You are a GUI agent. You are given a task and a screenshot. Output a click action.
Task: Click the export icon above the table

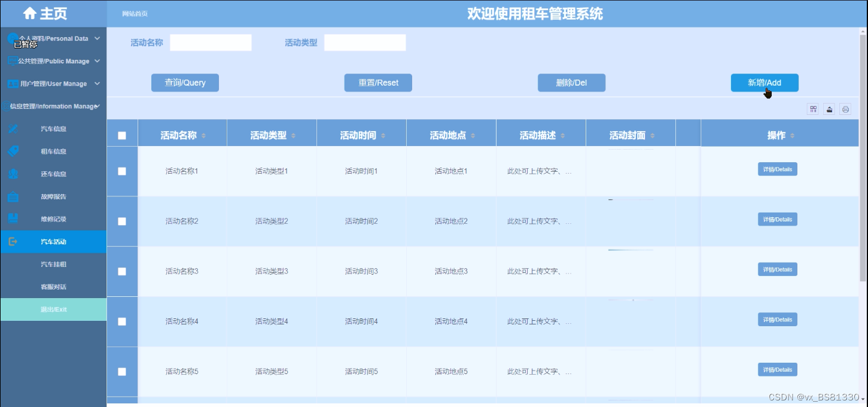click(829, 109)
